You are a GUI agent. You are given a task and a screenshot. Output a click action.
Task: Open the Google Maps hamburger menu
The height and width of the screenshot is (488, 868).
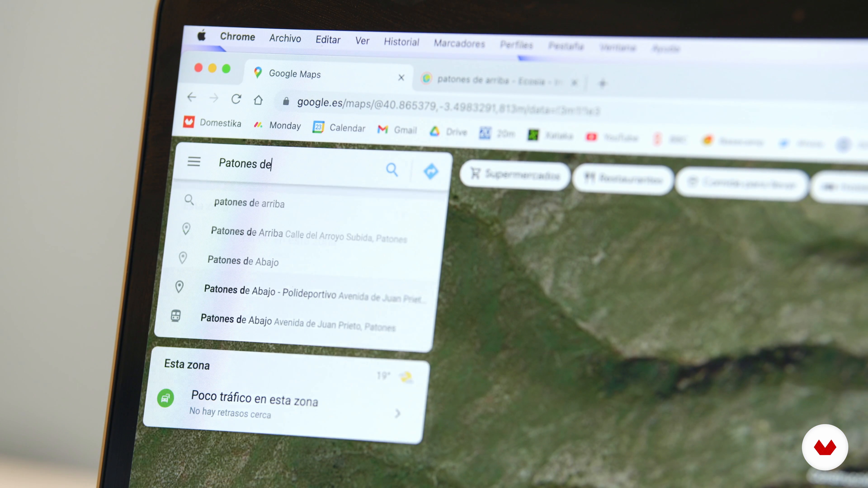[x=194, y=162]
